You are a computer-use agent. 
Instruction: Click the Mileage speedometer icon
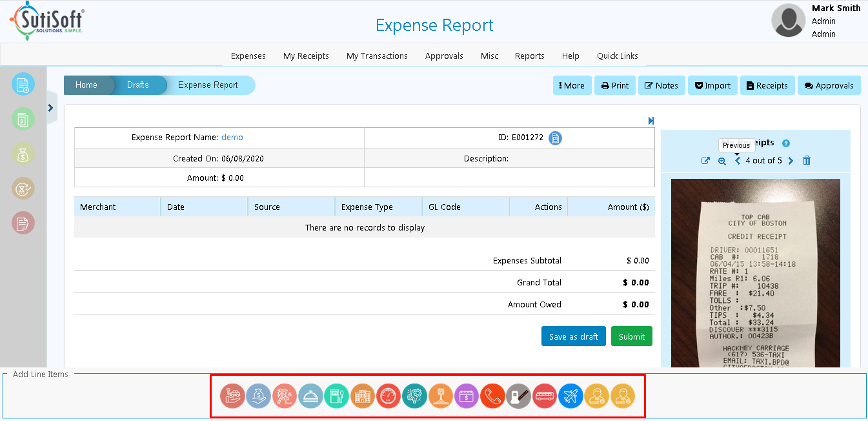click(388, 396)
